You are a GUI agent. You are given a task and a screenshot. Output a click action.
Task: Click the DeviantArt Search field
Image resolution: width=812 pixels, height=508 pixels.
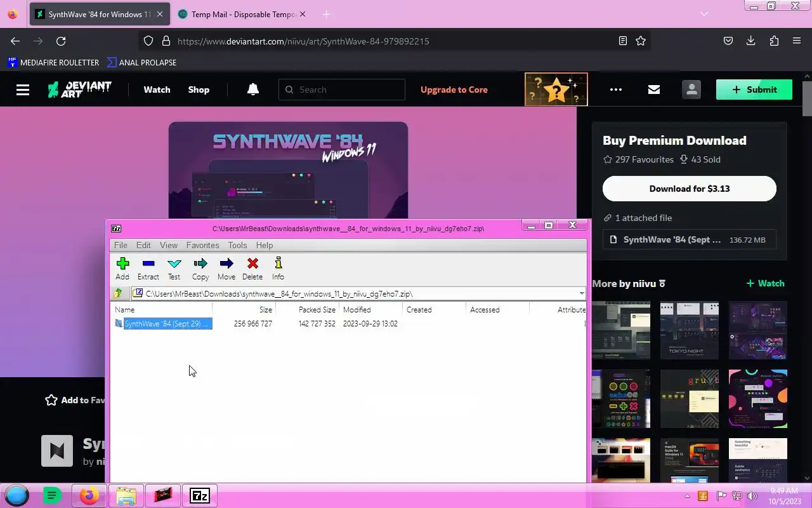click(x=342, y=90)
